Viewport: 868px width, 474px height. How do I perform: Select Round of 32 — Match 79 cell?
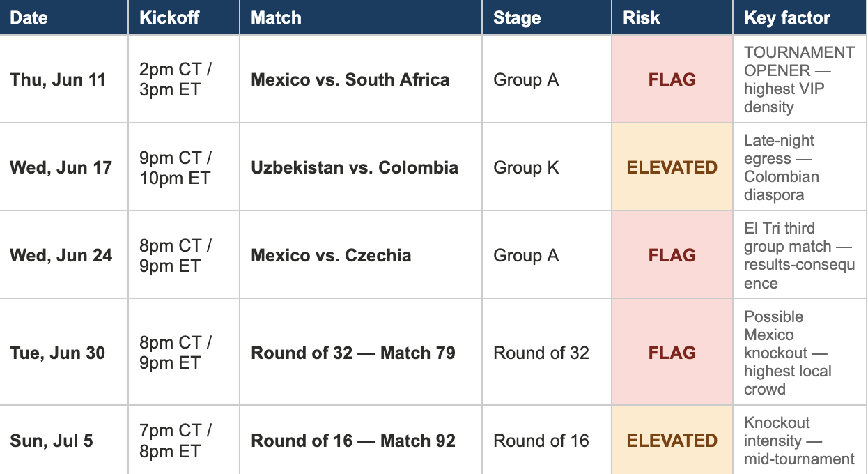(x=361, y=353)
